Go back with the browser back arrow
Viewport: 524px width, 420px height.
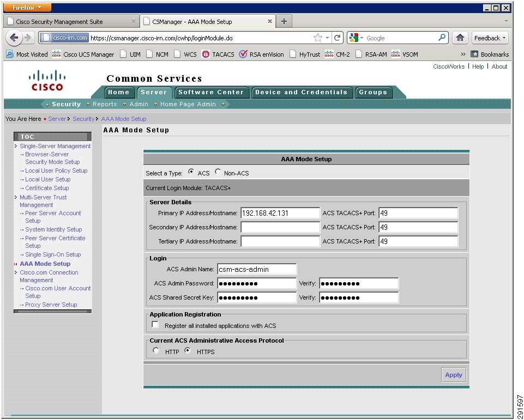(14, 38)
